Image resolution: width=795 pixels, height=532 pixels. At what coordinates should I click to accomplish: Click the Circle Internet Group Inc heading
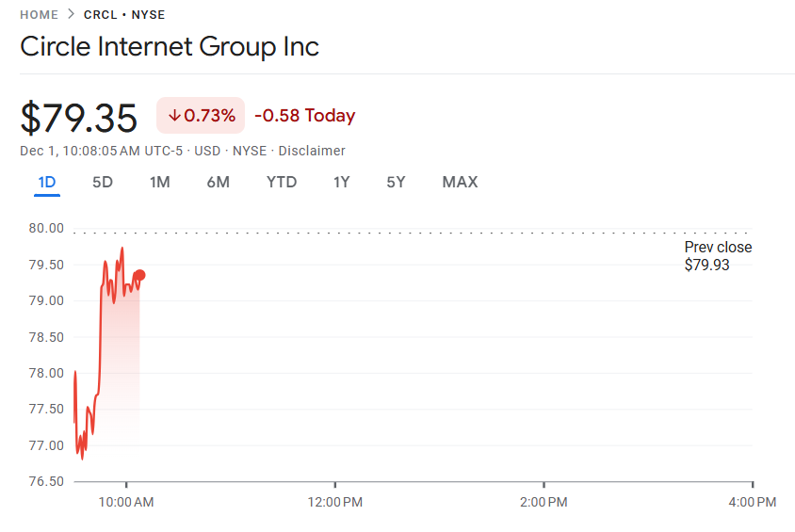point(170,46)
